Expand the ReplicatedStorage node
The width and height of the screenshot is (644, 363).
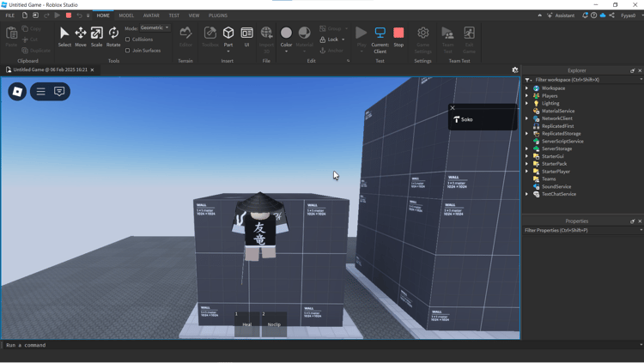[527, 134]
